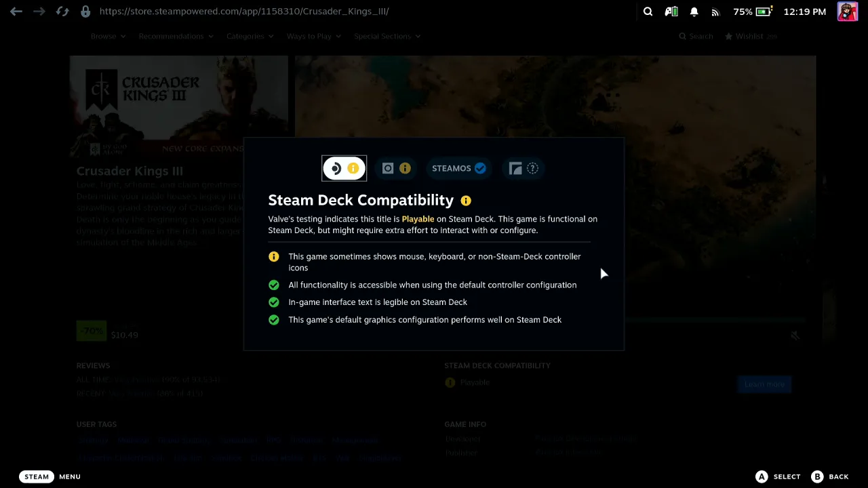Click the yellow Playable icon under Steam Deck Compatibility section
This screenshot has width=868, height=488.
[x=450, y=382]
